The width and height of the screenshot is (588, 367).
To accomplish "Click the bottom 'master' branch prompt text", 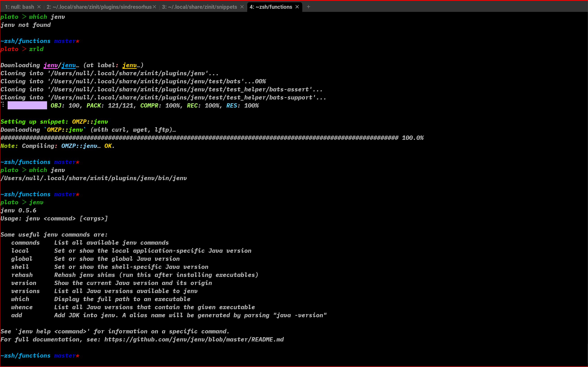I will coord(65,356).
